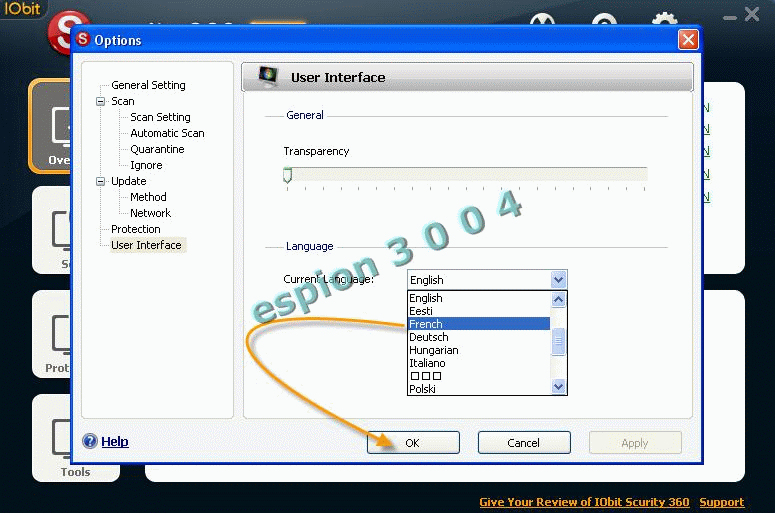Click the Update tree label

(129, 181)
